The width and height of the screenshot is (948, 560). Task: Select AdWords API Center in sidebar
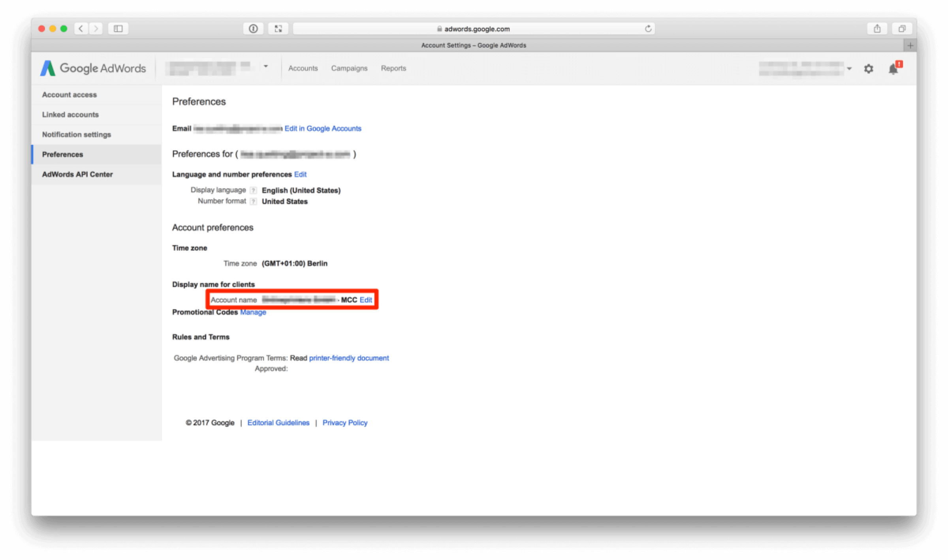click(x=96, y=175)
